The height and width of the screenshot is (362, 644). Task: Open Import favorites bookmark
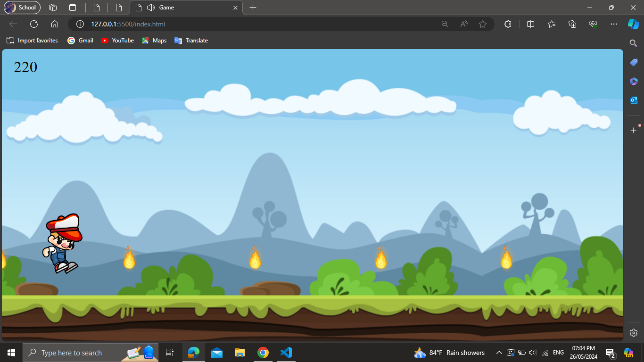(32, 41)
